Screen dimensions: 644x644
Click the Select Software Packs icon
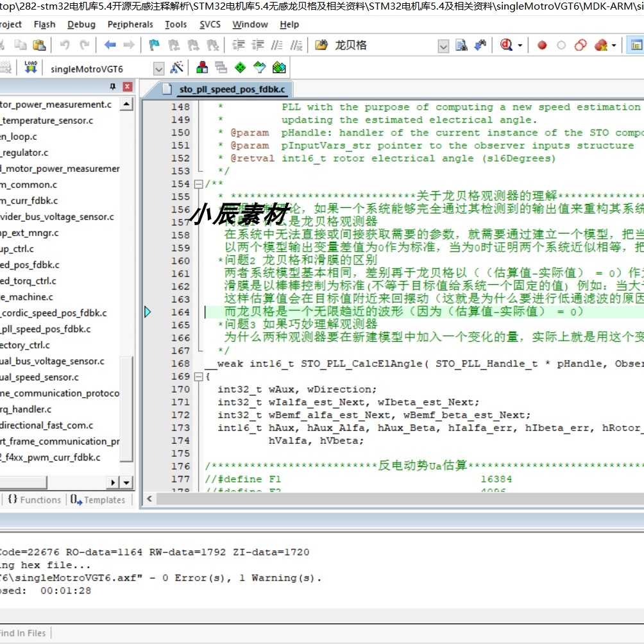click(x=259, y=68)
